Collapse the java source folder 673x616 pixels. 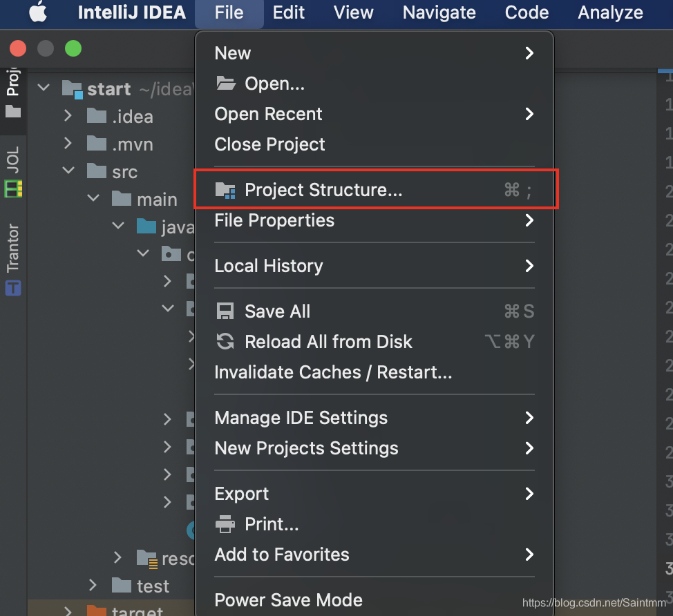pyautogui.click(x=118, y=226)
